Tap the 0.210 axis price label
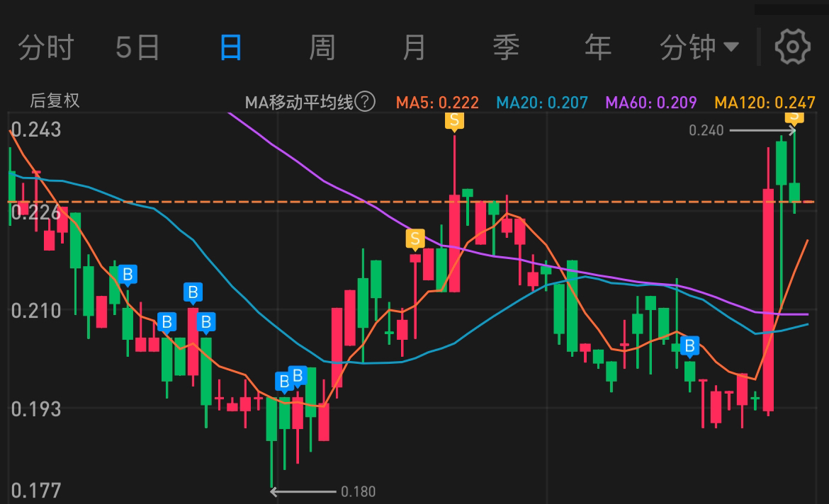Viewport: 829px width, 504px height. click(x=36, y=311)
